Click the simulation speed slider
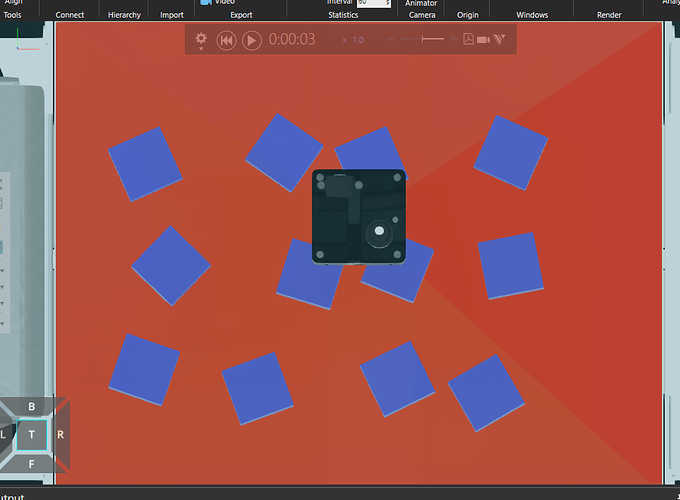This screenshot has height=500, width=680. [422, 39]
